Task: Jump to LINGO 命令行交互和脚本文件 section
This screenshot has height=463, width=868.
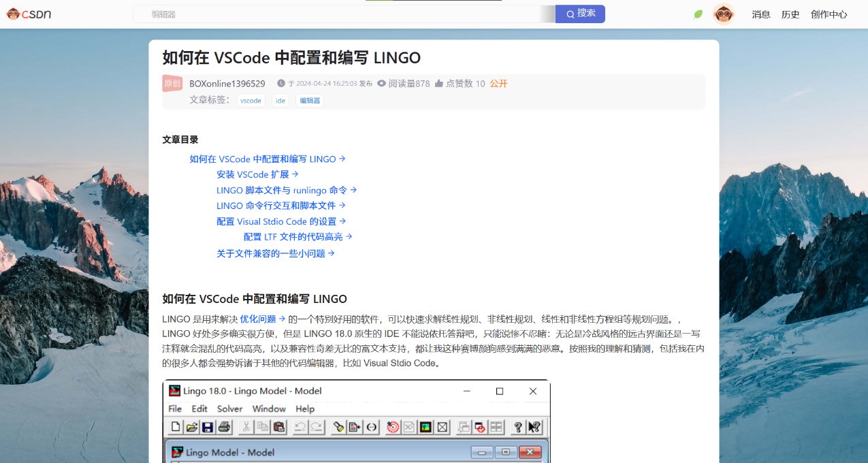Action: coord(281,205)
